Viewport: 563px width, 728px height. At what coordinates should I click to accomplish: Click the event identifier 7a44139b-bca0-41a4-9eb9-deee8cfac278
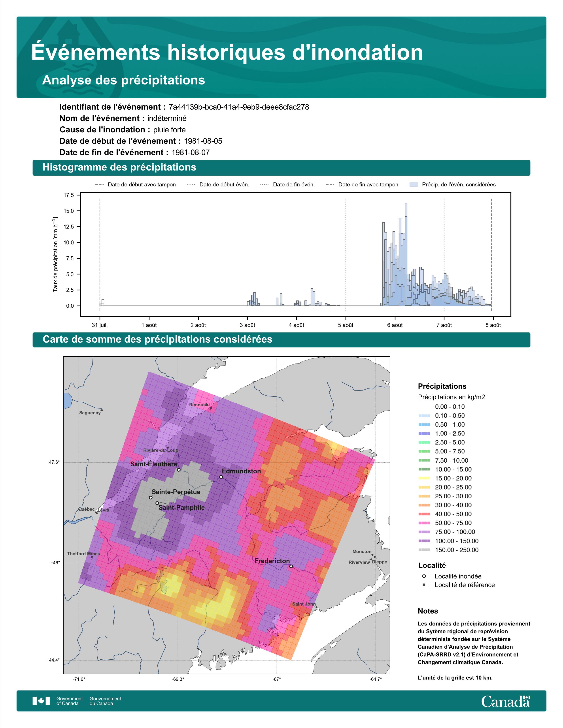tap(239, 107)
